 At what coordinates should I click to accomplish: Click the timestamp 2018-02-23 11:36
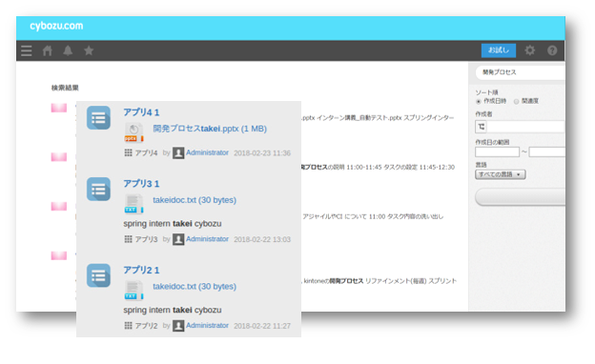pyautogui.click(x=262, y=152)
